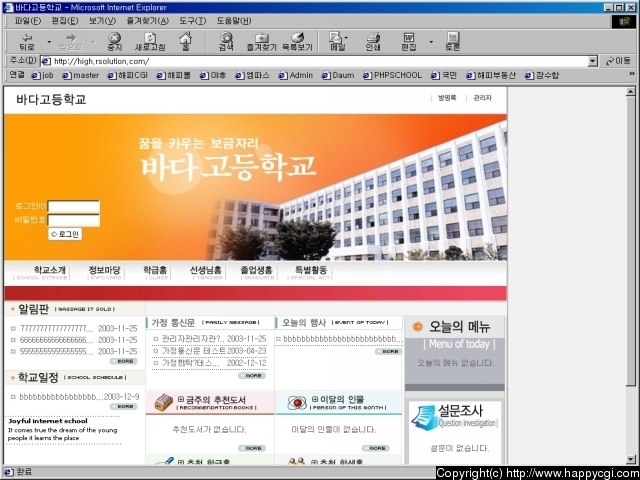Click the URL address bar field

click(314, 61)
